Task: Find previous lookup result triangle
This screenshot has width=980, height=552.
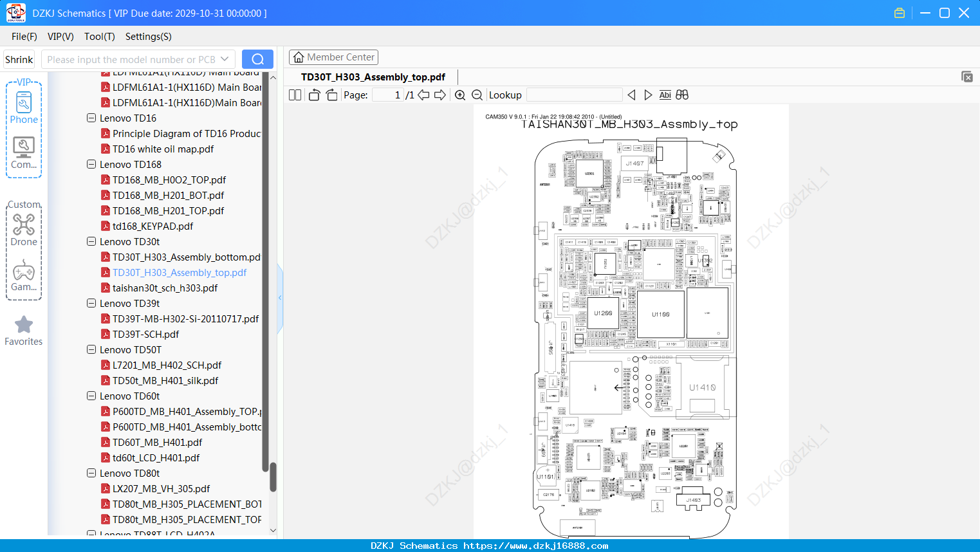Action: (x=631, y=95)
